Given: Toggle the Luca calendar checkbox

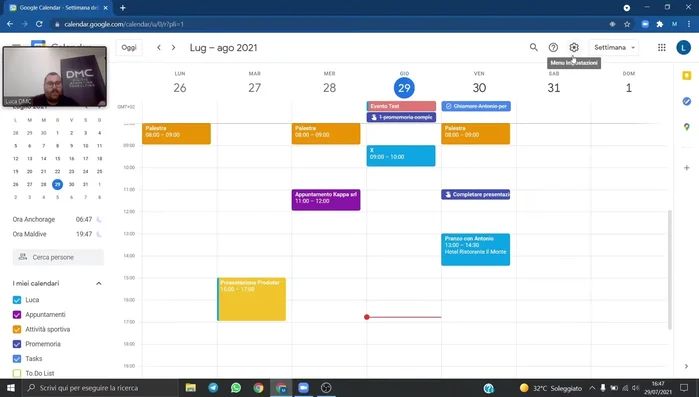Looking at the screenshot, I should coord(17,300).
